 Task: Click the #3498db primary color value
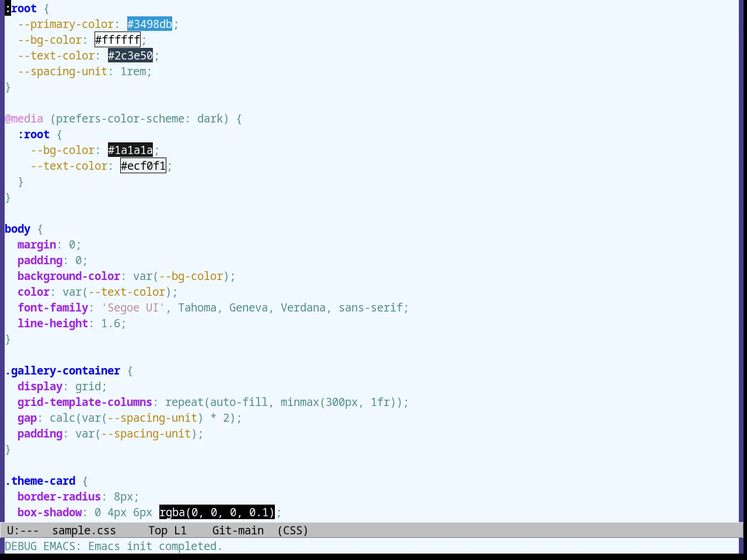pos(149,24)
